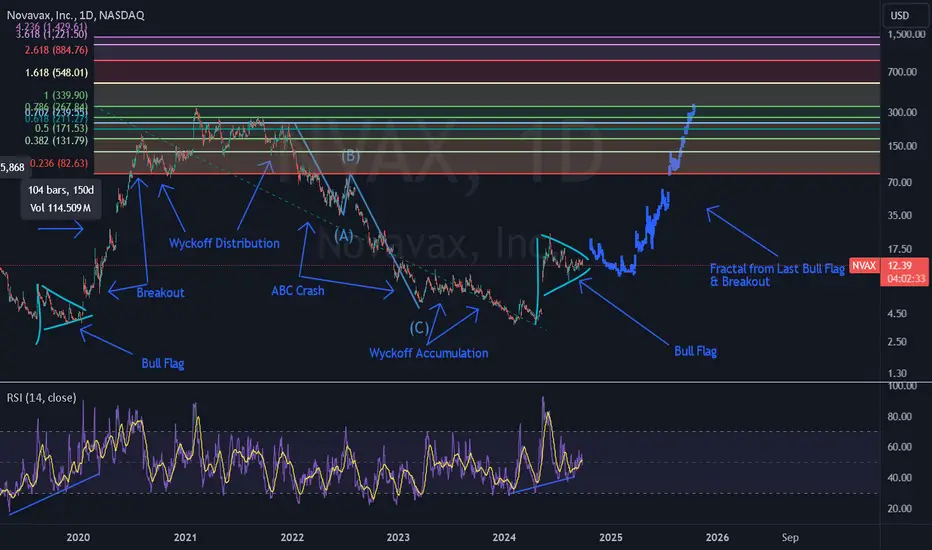Select the RSI (14, close) indicator legend
932x550 pixels.
coord(42,397)
